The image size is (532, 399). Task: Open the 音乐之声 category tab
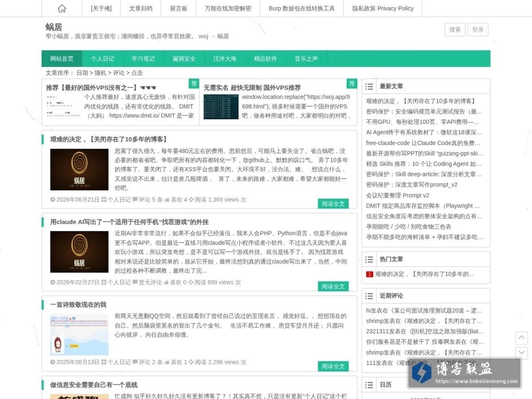tap(306, 59)
